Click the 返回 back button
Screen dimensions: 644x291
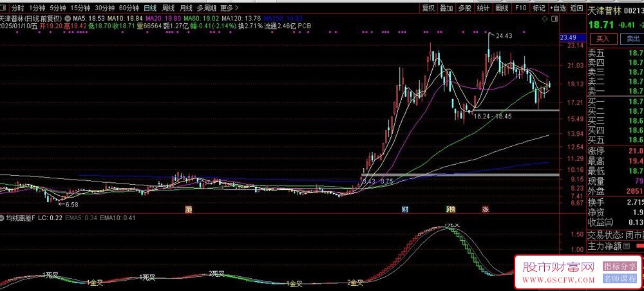tap(576, 7)
